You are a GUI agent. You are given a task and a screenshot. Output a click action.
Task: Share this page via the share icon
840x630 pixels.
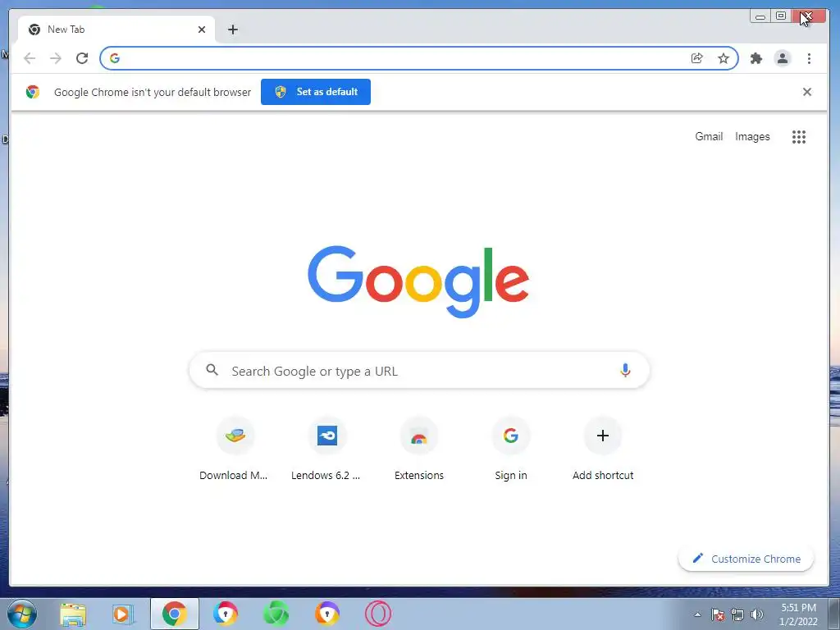[697, 58]
